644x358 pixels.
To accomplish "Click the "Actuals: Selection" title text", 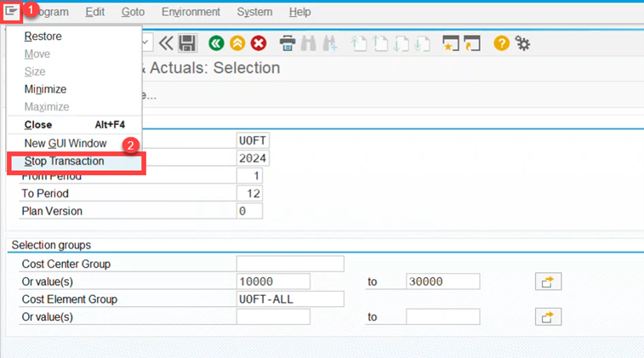I will click(214, 68).
